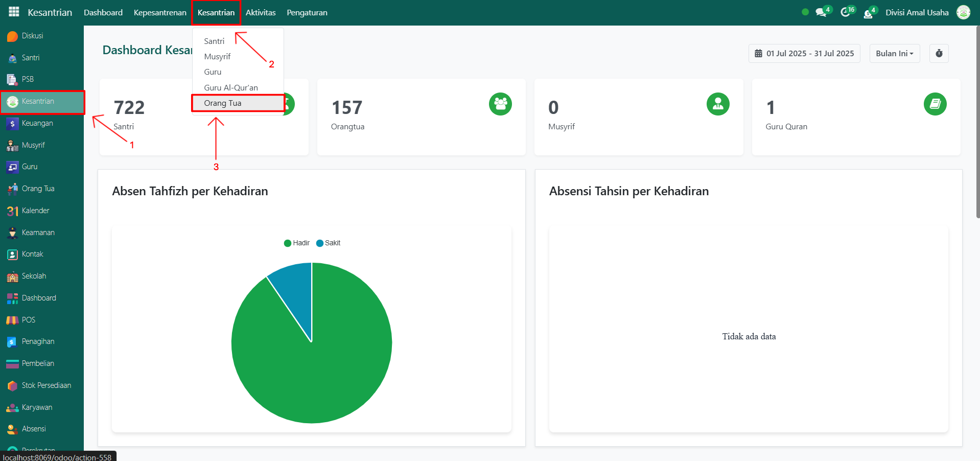Screen dimensions: 980x461
Task: Select Orang Tua from the dropdown menu
Action: [223, 103]
